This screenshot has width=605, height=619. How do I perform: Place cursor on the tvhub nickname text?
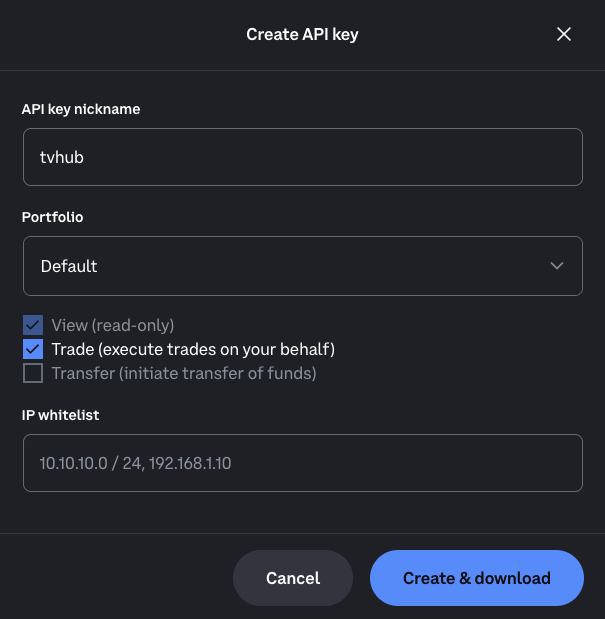click(x=62, y=157)
